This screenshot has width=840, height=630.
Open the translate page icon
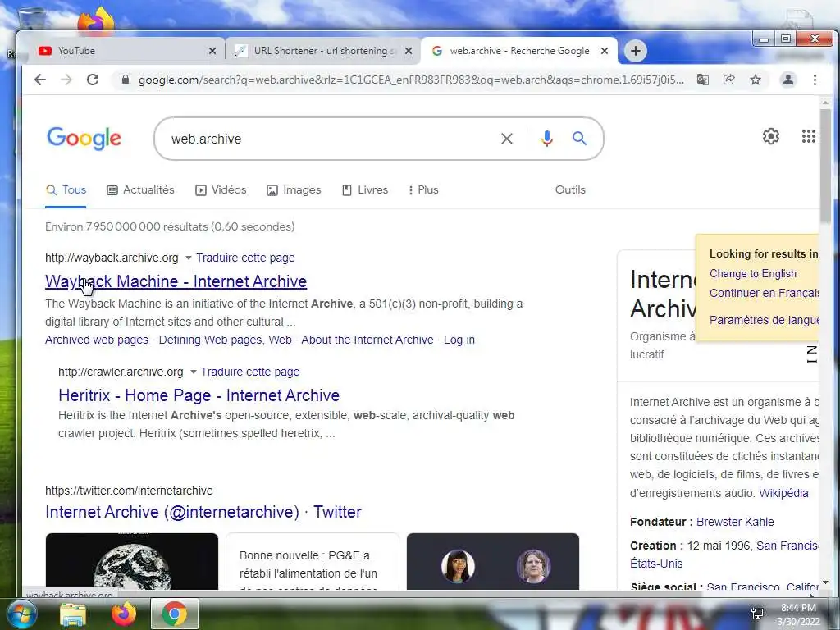click(702, 80)
